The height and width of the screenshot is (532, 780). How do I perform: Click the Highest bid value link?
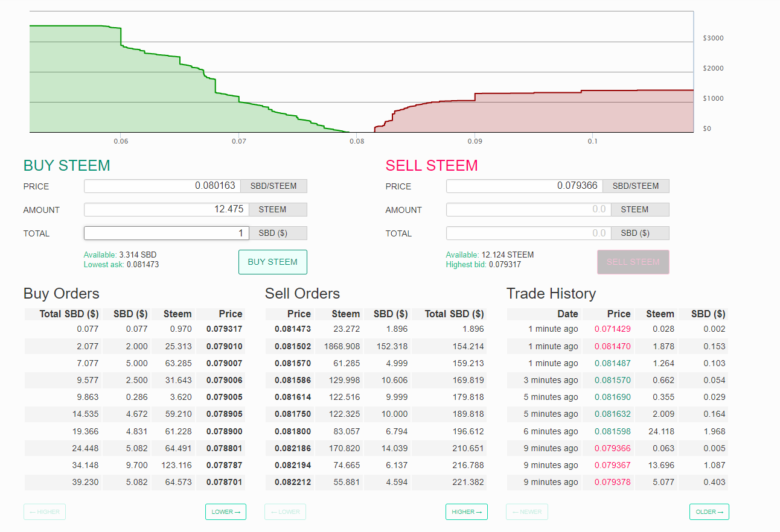[505, 264]
